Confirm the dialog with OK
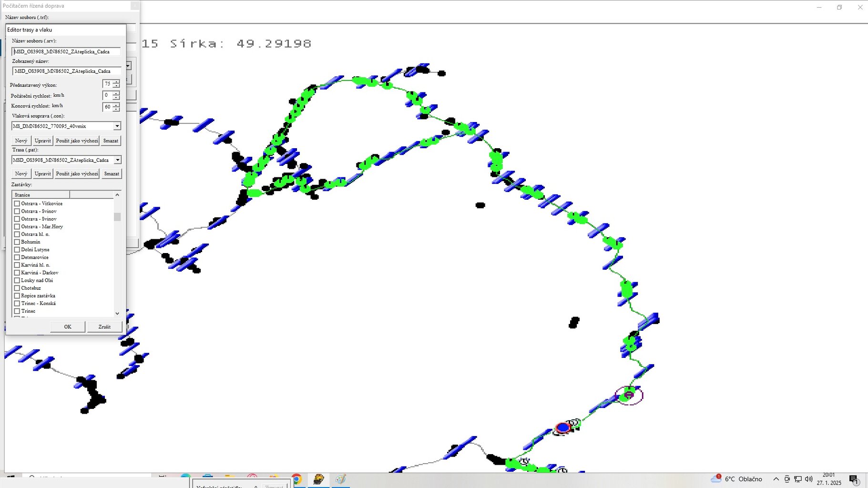The width and height of the screenshot is (868, 488). click(x=68, y=327)
